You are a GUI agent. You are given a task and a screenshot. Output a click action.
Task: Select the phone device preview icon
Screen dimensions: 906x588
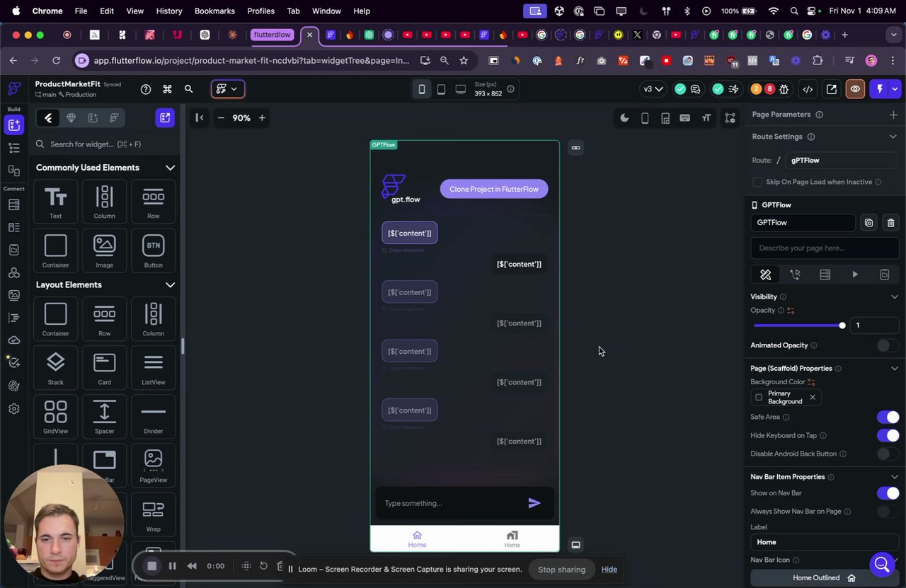coord(422,89)
